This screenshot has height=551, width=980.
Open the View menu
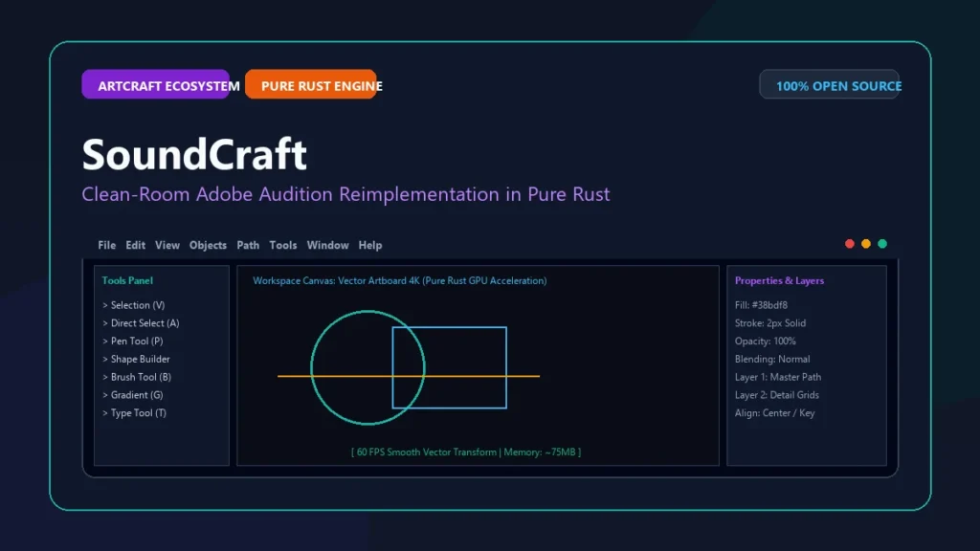tap(167, 246)
